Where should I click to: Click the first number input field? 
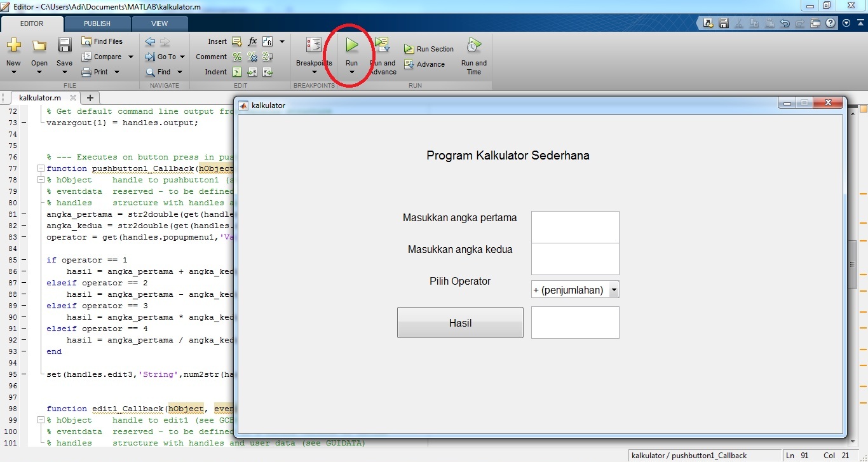(575, 227)
